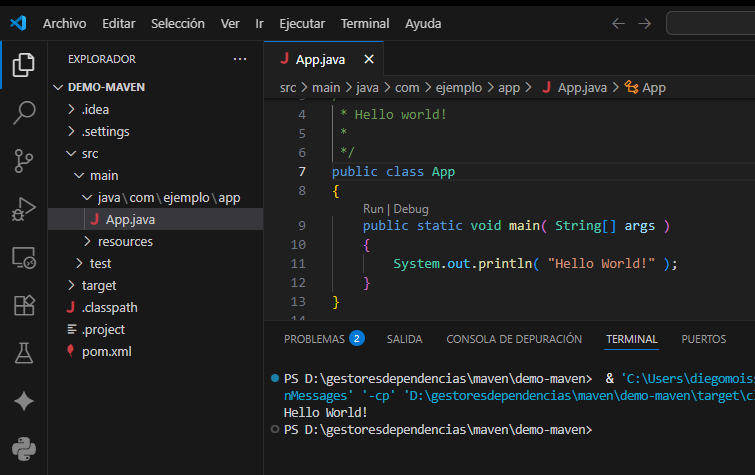Open Run and Debug view
This screenshot has width=755, height=475.
point(23,209)
